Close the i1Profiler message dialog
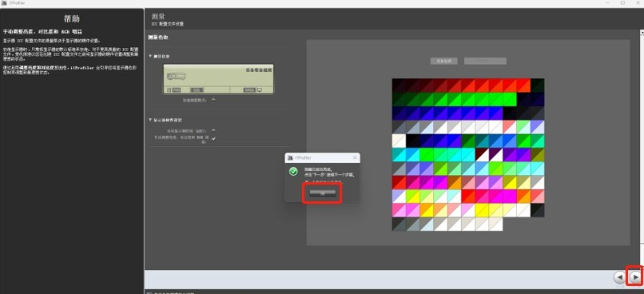Image resolution: width=644 pixels, height=294 pixels. point(355,157)
